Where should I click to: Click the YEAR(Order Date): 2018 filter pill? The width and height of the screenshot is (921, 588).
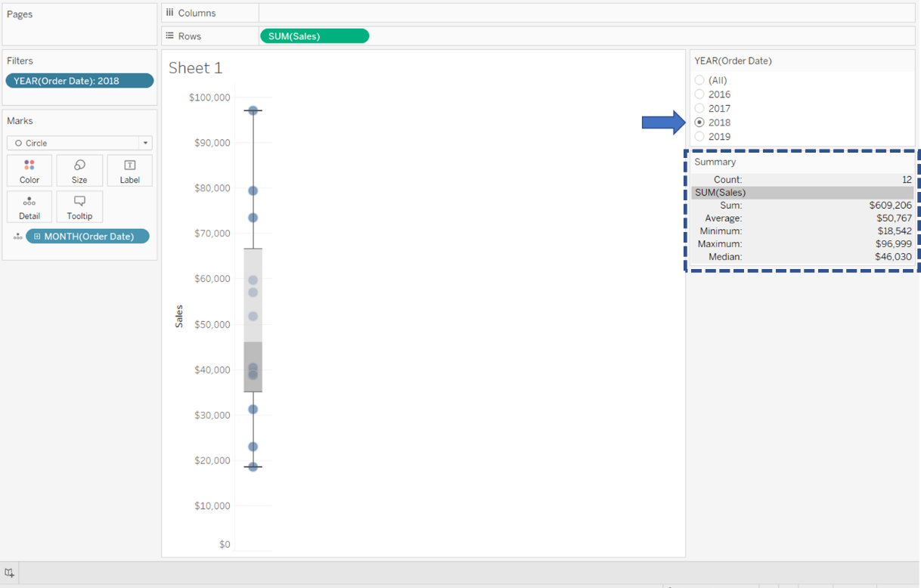tap(79, 81)
